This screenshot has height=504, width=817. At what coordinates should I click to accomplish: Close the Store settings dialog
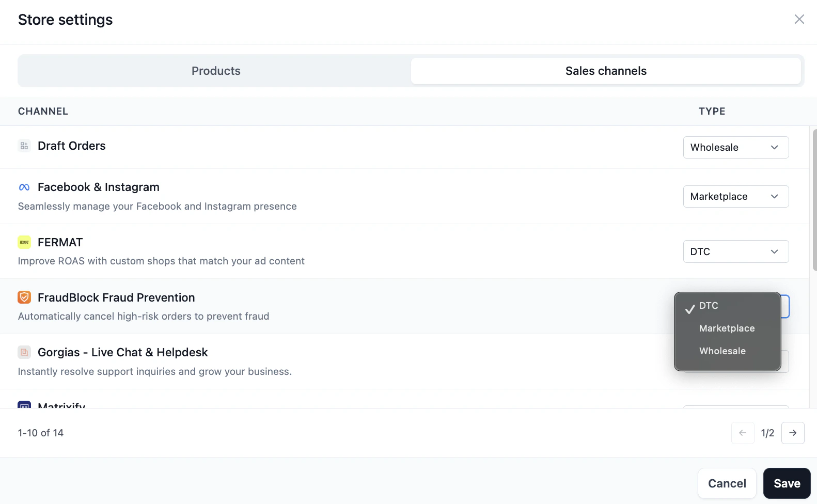point(799,19)
